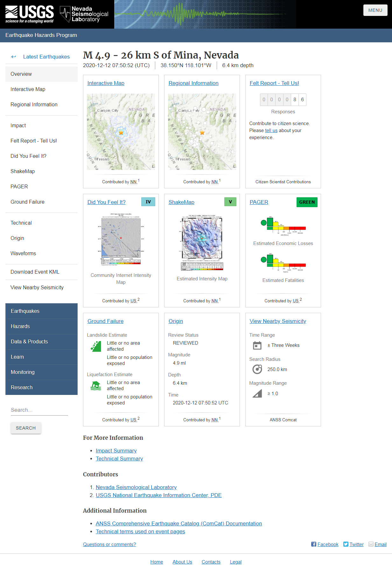Open the Interactive Map thumbnail
This screenshot has height=575, width=392.
click(121, 132)
